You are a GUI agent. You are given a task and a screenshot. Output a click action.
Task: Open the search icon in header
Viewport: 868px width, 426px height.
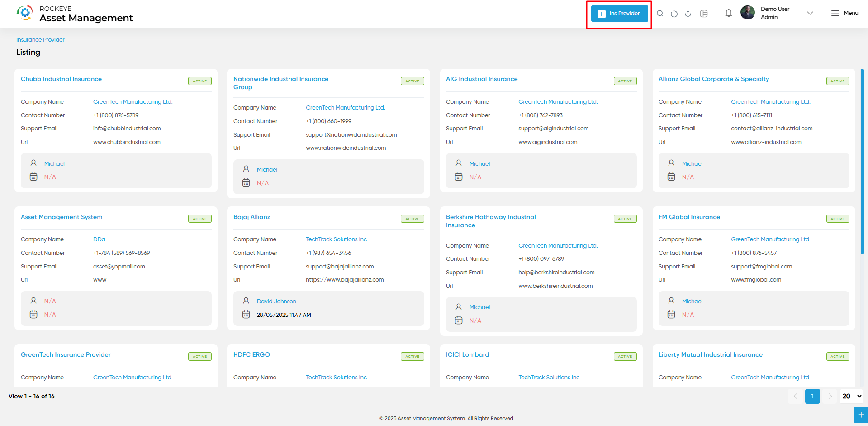click(660, 14)
